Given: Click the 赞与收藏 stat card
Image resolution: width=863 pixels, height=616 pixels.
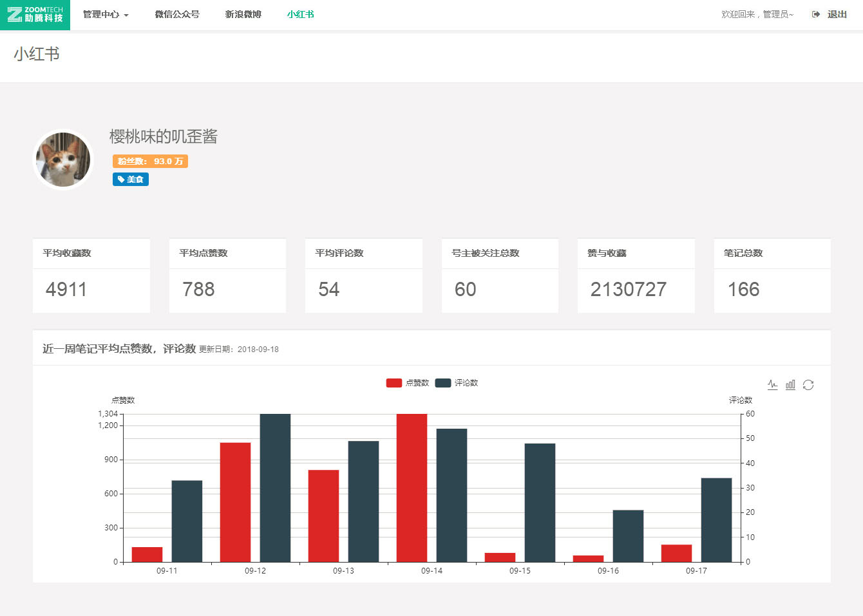Looking at the screenshot, I should [636, 275].
